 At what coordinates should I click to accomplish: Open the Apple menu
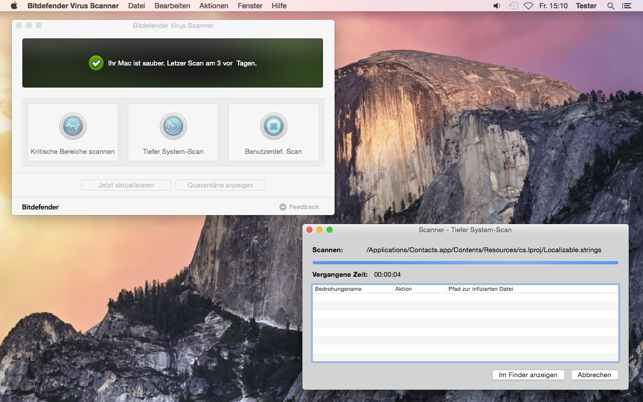point(14,6)
